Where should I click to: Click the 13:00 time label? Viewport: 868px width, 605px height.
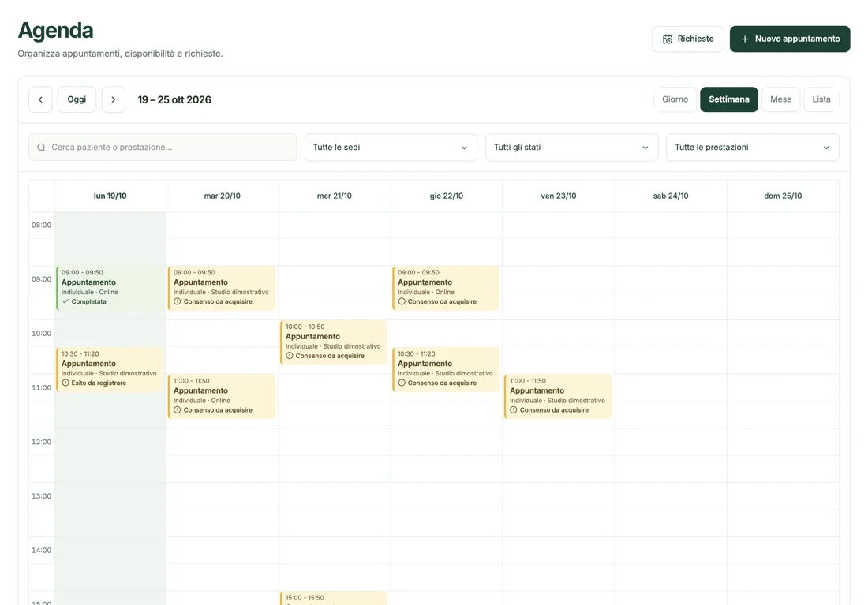click(x=42, y=496)
